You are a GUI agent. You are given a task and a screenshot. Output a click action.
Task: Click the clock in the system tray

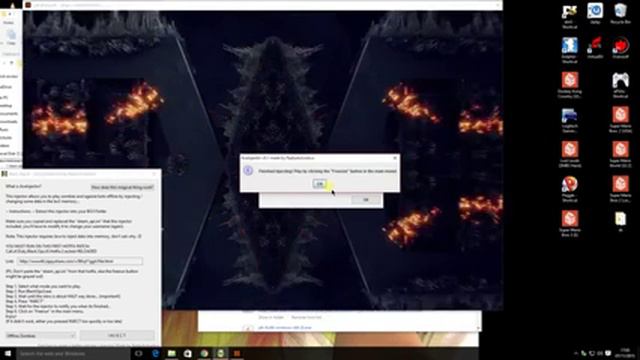624,353
